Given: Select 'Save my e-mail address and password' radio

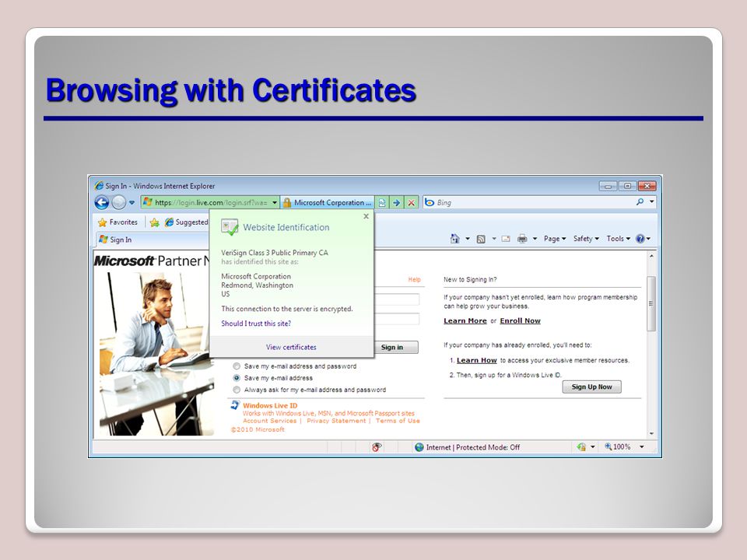Looking at the screenshot, I should click(237, 366).
